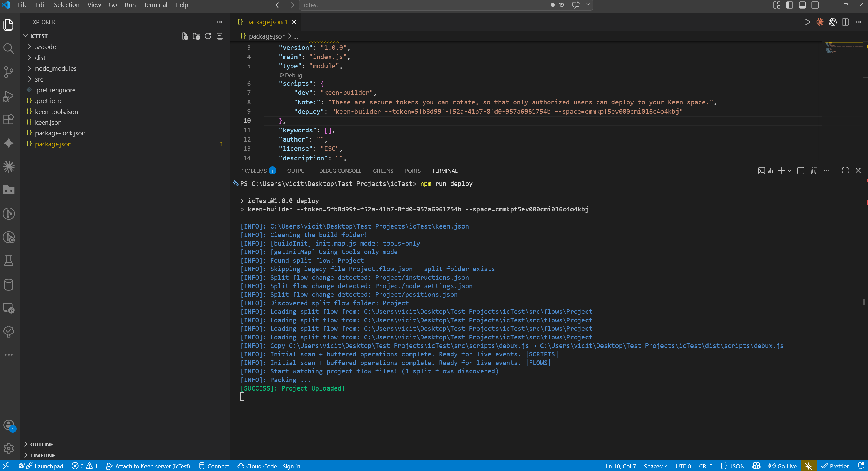
Task: Click Launchpad in the status bar
Action: [x=41, y=466]
